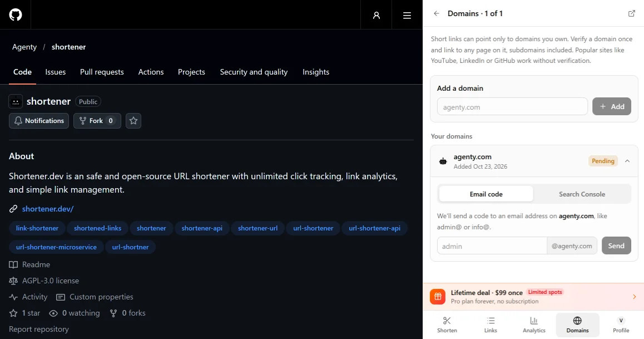
Task: Click the Notifications button
Action: (39, 121)
